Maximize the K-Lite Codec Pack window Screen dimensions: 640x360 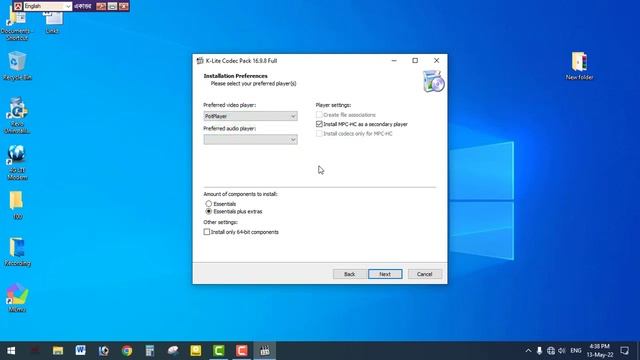pos(415,60)
